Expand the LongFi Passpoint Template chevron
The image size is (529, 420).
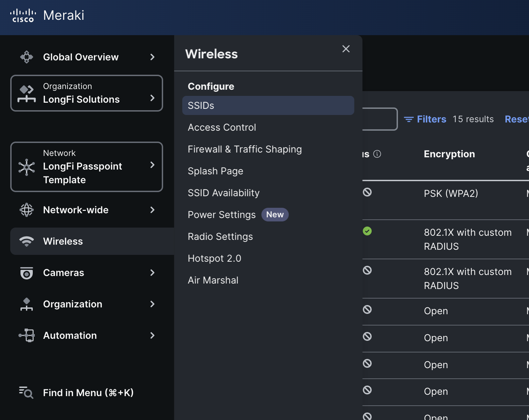(153, 165)
